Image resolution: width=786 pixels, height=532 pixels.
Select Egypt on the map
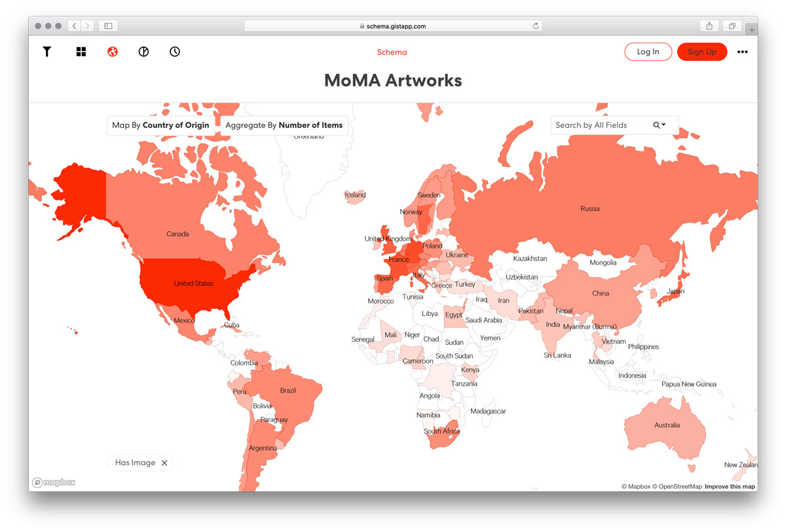454,315
